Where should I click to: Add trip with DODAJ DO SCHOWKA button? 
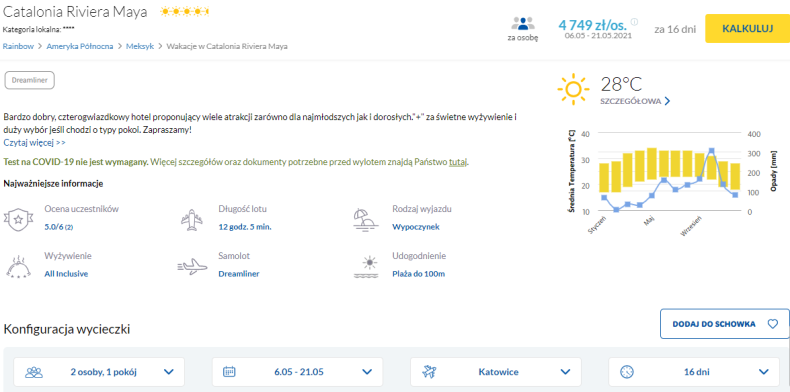pyautogui.click(x=725, y=323)
